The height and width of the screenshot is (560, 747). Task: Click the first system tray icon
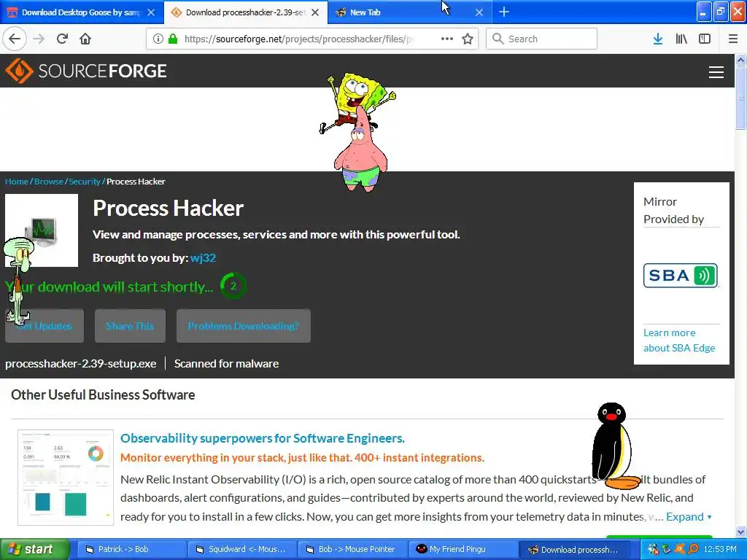[x=653, y=549]
